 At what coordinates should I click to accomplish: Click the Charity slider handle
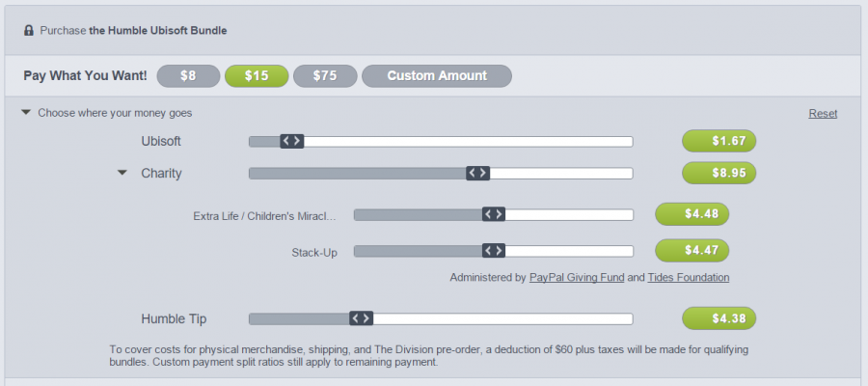477,174
